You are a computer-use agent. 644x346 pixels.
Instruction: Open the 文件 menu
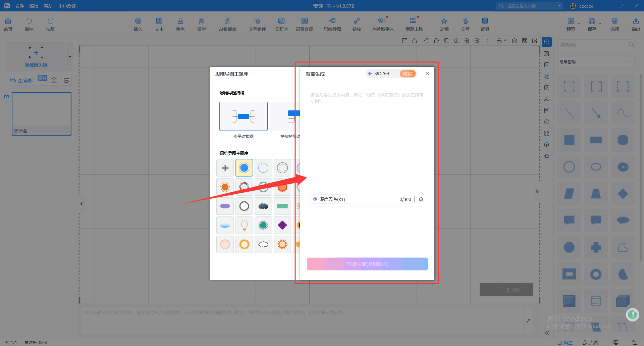pos(19,6)
